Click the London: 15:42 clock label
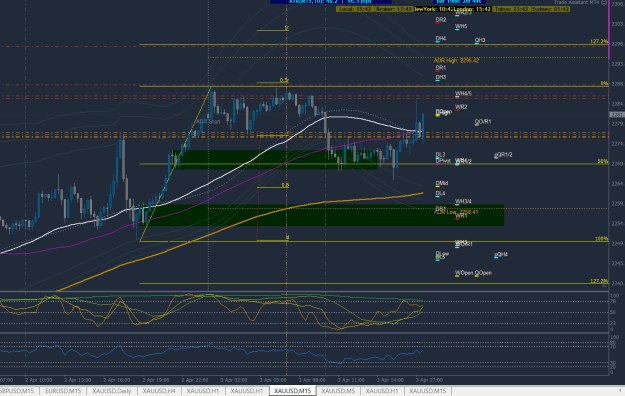 (x=472, y=9)
